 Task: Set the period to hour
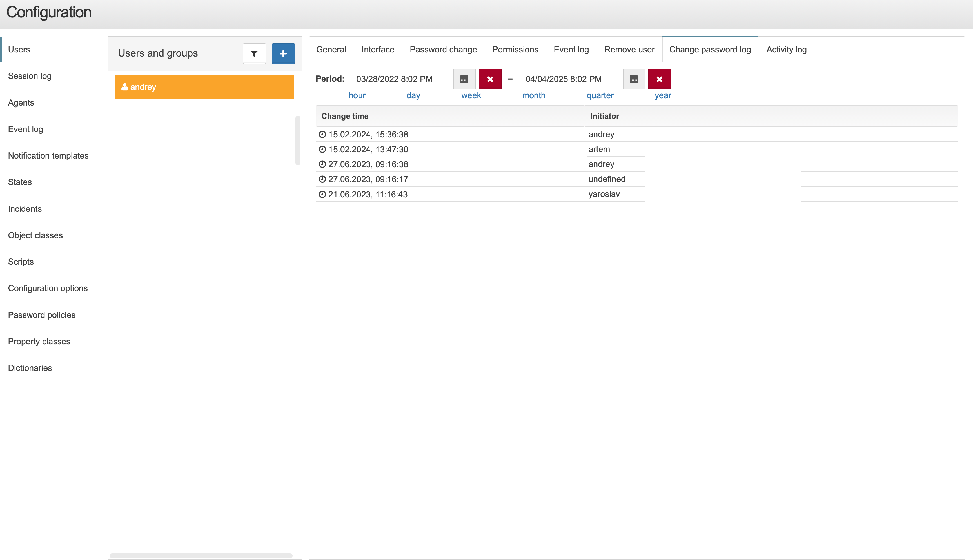click(357, 95)
